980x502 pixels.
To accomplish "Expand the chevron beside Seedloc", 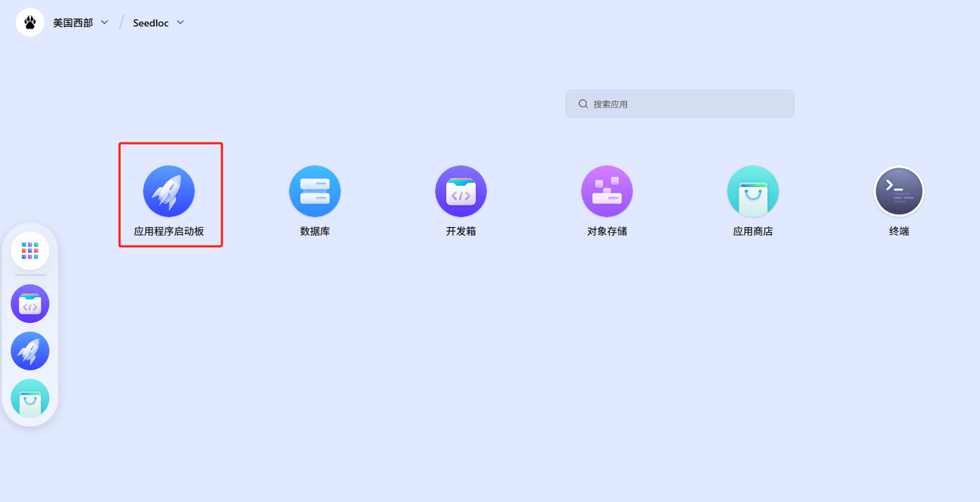I will [x=180, y=22].
